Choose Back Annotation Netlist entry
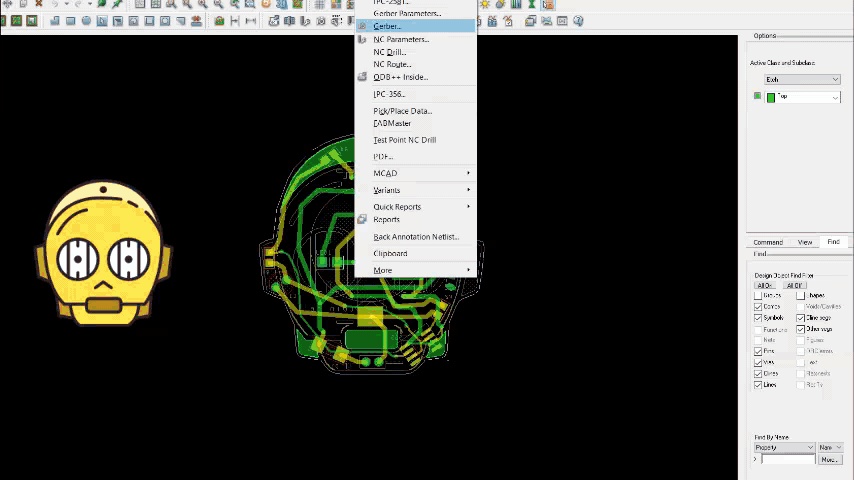The width and height of the screenshot is (854, 480). click(416, 237)
